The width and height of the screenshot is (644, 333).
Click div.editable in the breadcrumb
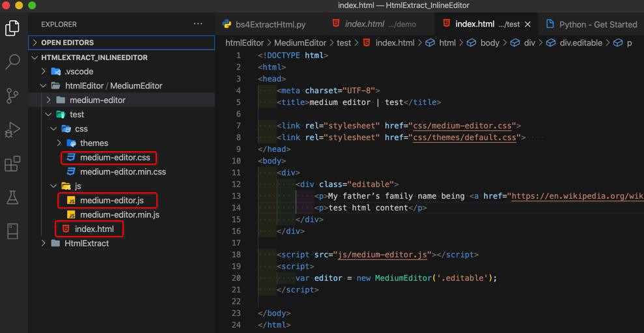tap(581, 43)
